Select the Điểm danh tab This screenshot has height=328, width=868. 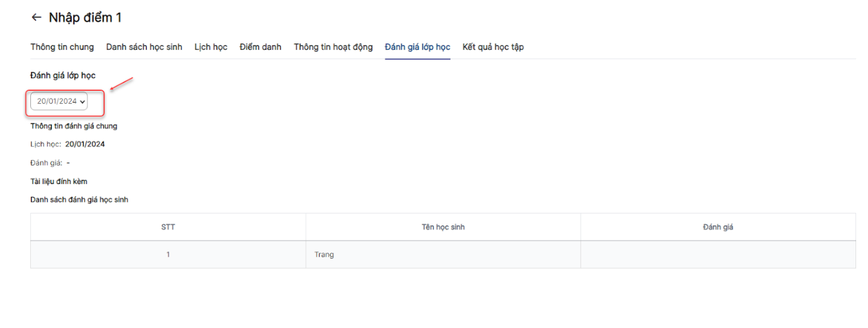tap(260, 47)
